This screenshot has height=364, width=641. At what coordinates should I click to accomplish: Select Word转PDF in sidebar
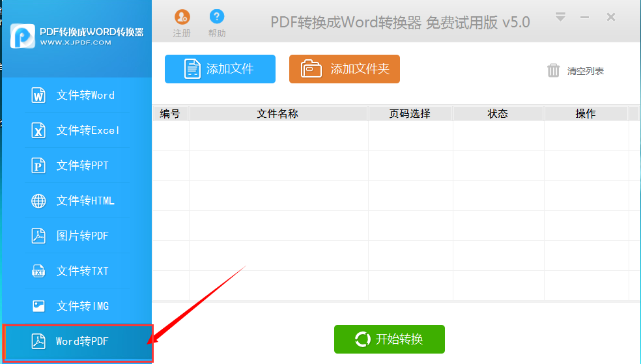(x=78, y=342)
